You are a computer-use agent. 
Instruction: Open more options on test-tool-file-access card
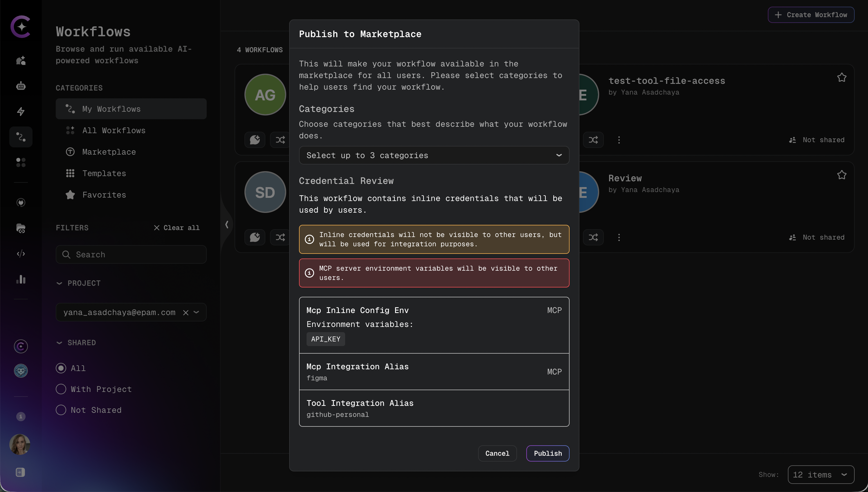pyautogui.click(x=619, y=140)
